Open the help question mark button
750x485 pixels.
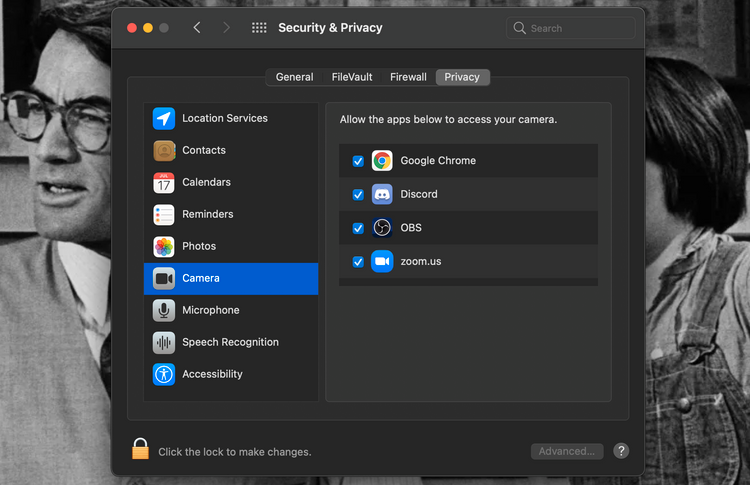(x=621, y=451)
